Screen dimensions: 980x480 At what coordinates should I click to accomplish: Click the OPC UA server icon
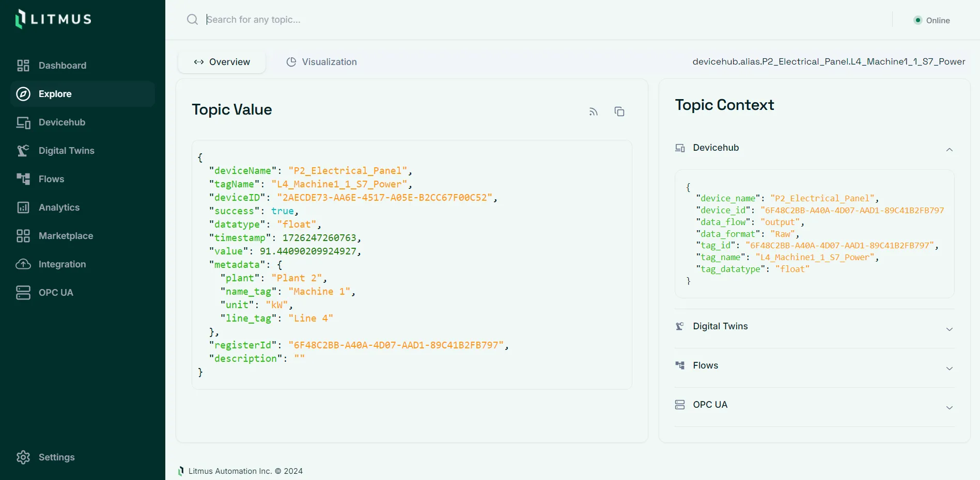(23, 293)
